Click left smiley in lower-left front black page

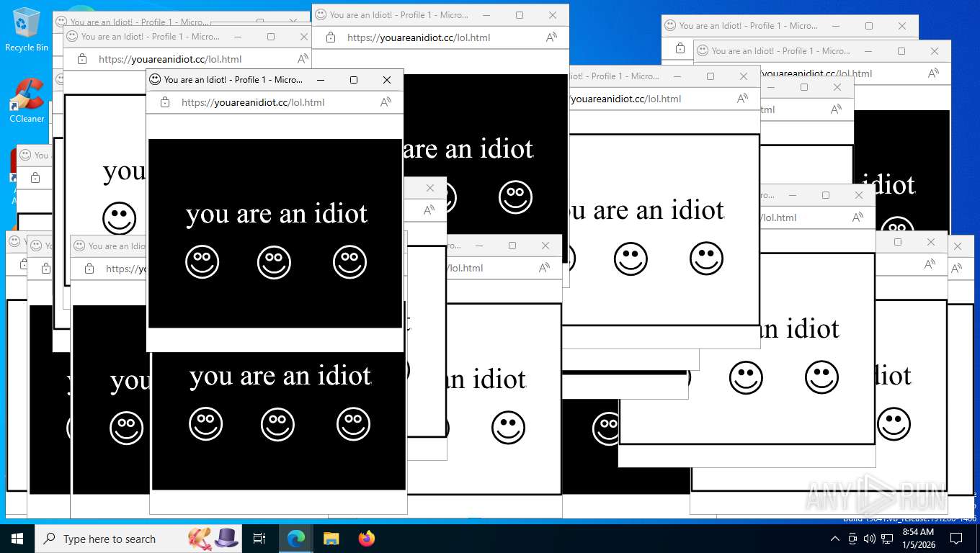click(x=205, y=424)
